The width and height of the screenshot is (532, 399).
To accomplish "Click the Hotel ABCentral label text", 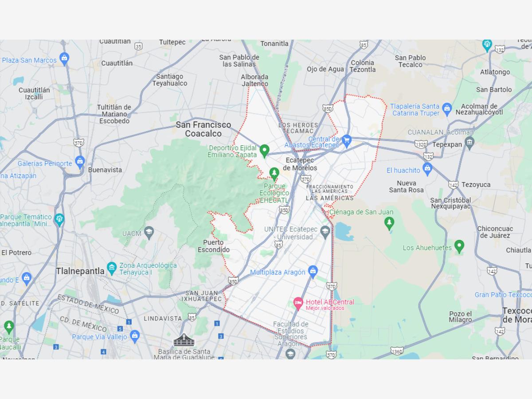I will coord(330,302).
